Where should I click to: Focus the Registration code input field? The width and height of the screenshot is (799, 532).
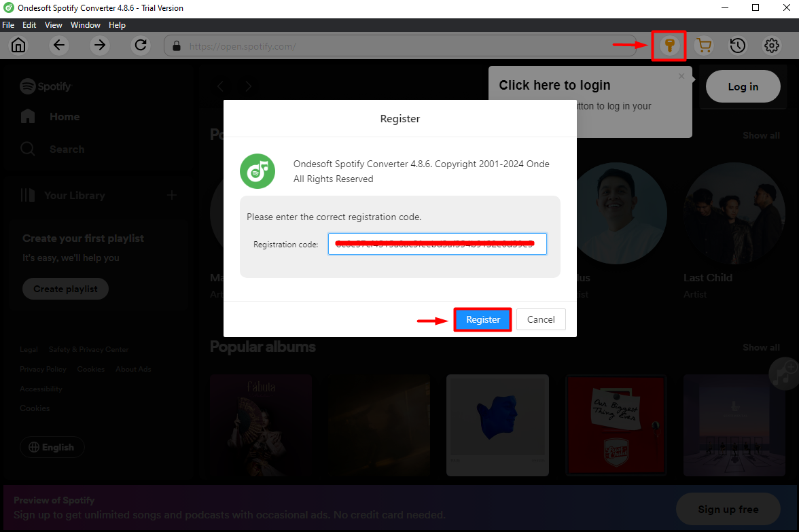point(437,244)
